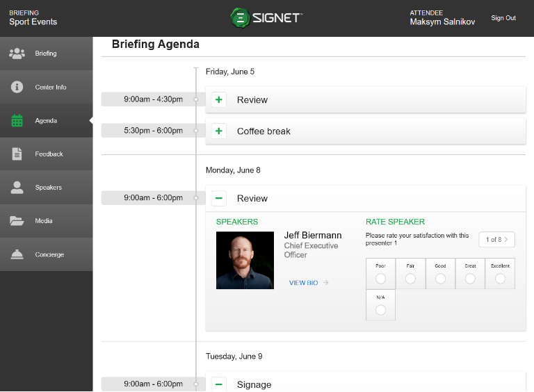Click the Signet logo in header
This screenshot has width=534, height=392.
(x=266, y=18)
